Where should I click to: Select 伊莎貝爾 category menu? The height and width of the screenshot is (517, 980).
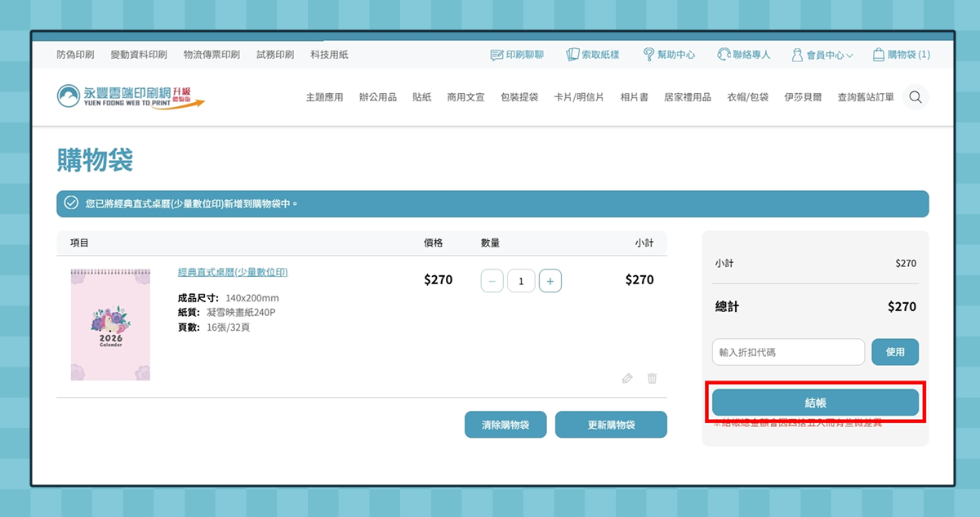tap(803, 97)
